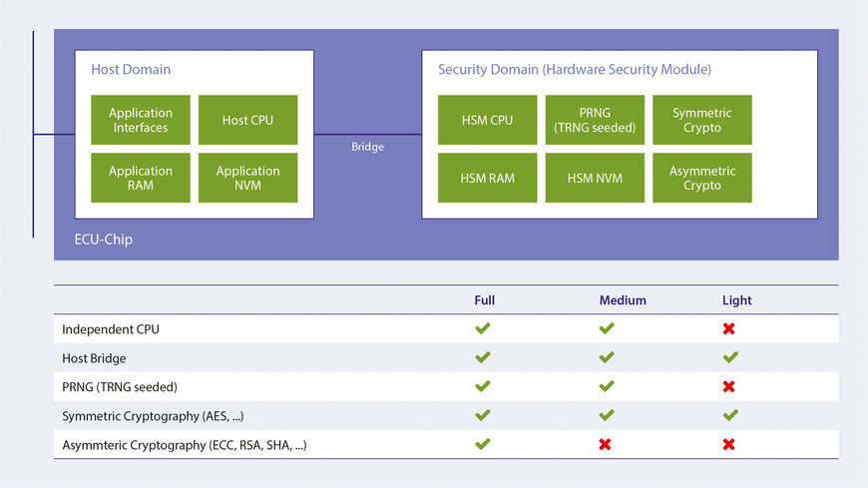
Task: Click the red cross for Independent CPU under Light
Action: pyautogui.click(x=729, y=328)
